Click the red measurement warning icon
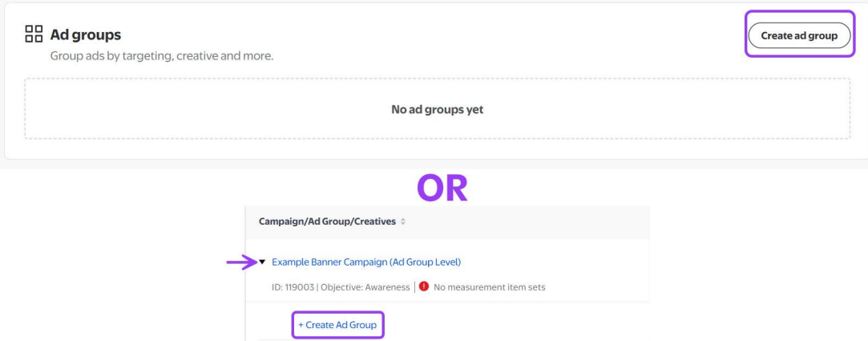Screen dimensions: 868x341 click(424, 287)
